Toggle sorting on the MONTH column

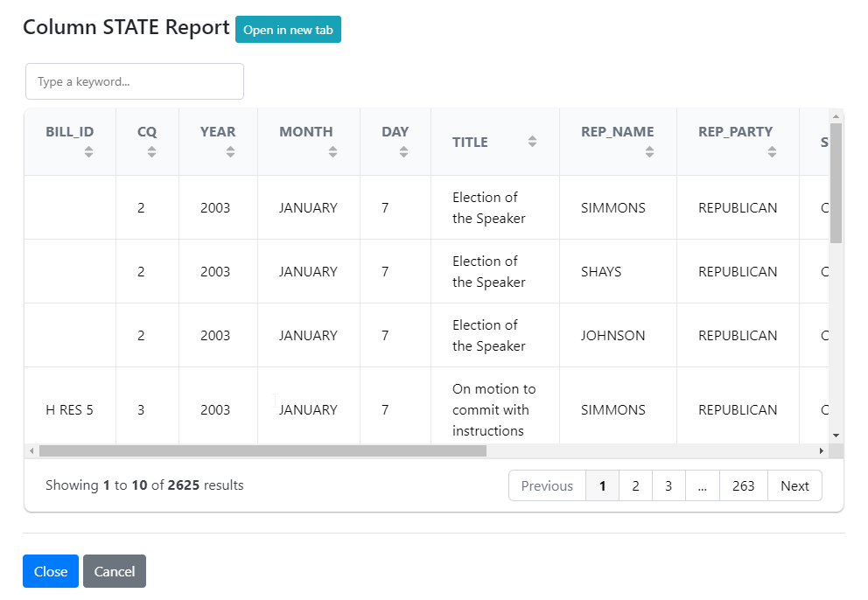pos(332,152)
